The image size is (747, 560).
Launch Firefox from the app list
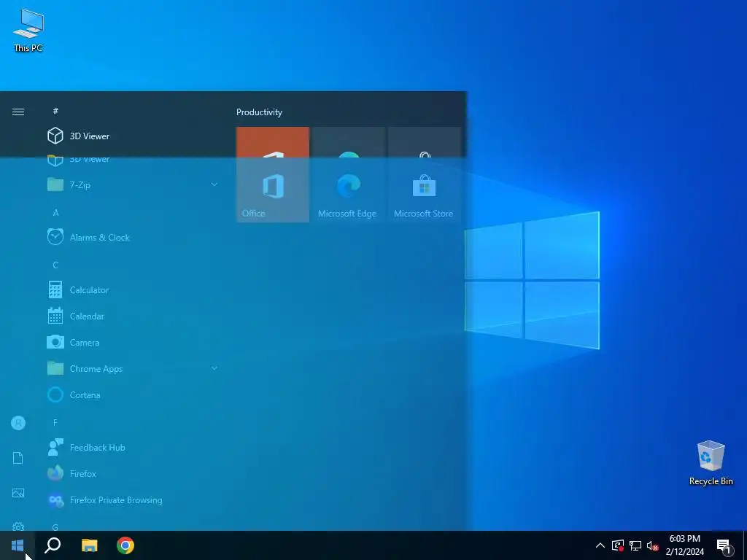133,474
